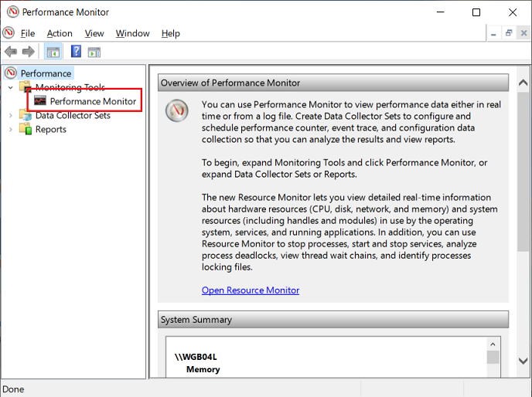
Task: Restore down the inner MDI console window
Action: 509,33
